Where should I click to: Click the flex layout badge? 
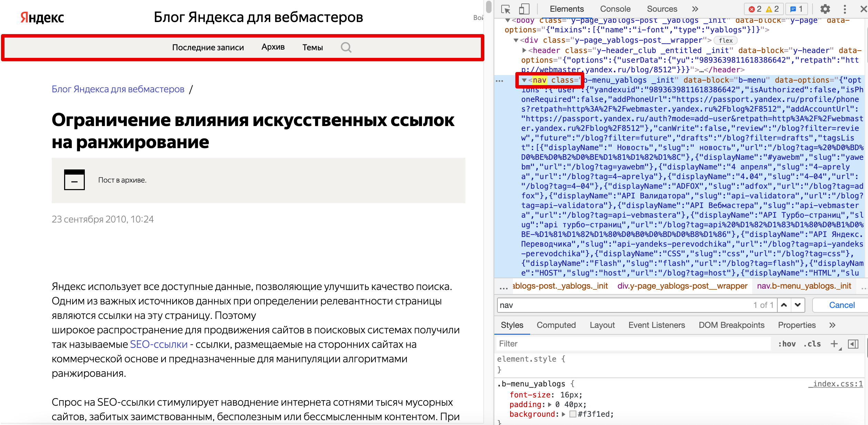click(726, 40)
